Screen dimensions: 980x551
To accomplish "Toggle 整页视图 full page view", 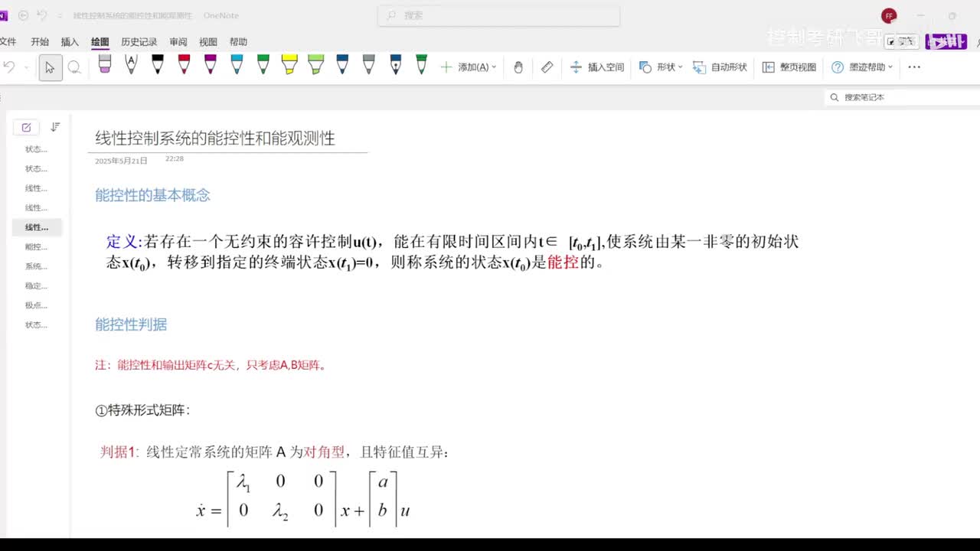I will tap(789, 67).
